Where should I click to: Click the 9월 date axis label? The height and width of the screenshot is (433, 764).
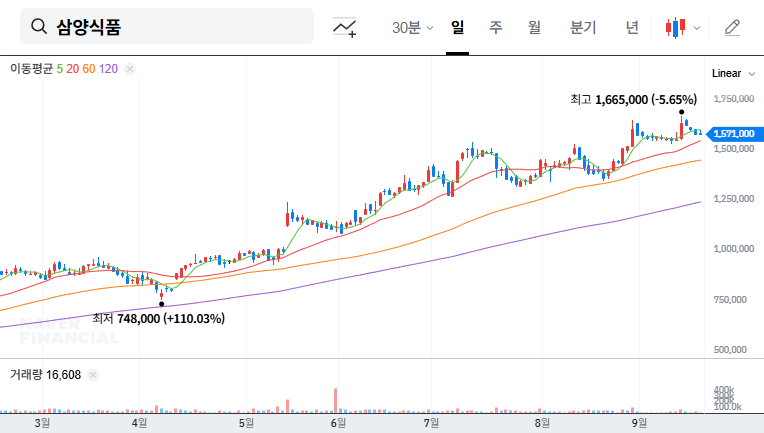click(x=639, y=423)
